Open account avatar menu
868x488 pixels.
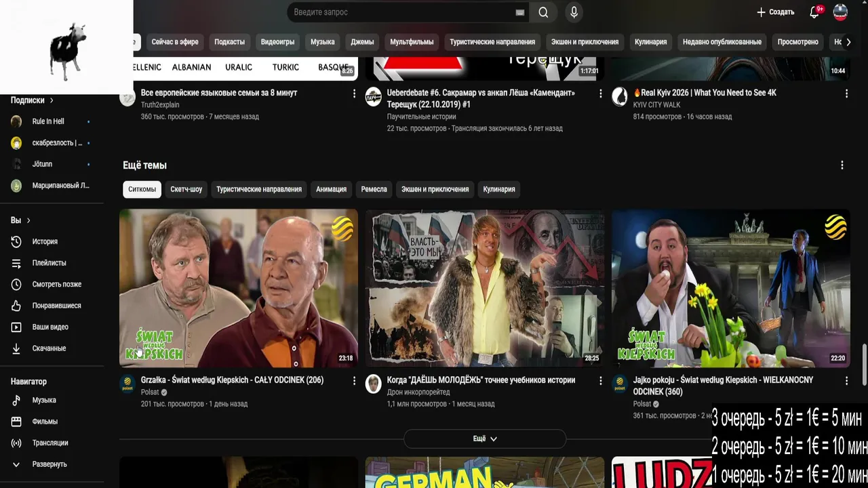pyautogui.click(x=840, y=12)
